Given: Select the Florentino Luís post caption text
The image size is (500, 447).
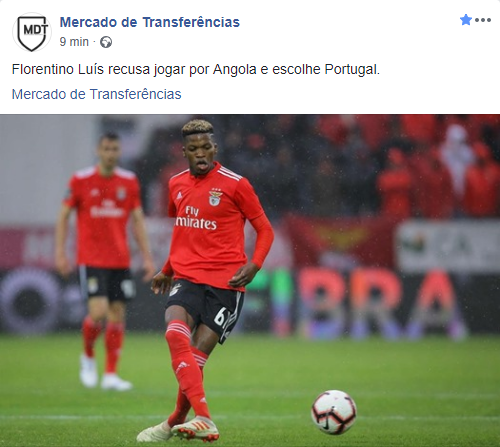Looking at the screenshot, I should tap(196, 69).
